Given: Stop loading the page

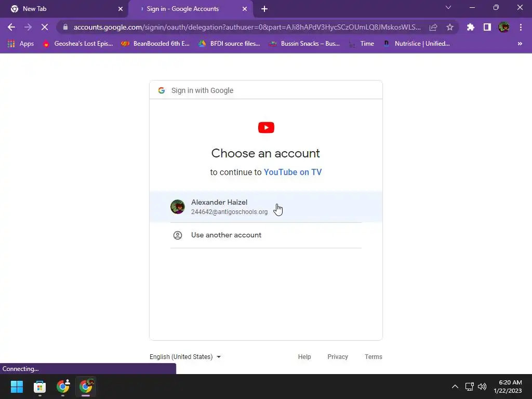Looking at the screenshot, I should [45, 27].
